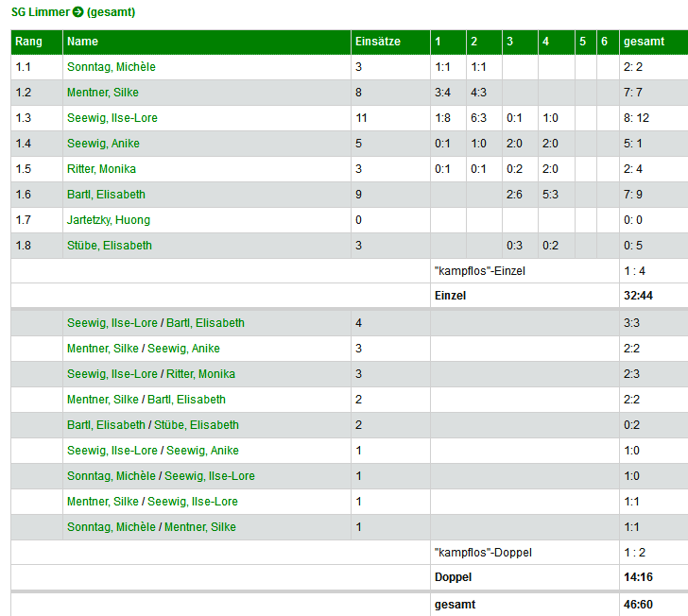Screen dimensions: 688x616
Task: Click the gesamt column header
Action: [644, 42]
